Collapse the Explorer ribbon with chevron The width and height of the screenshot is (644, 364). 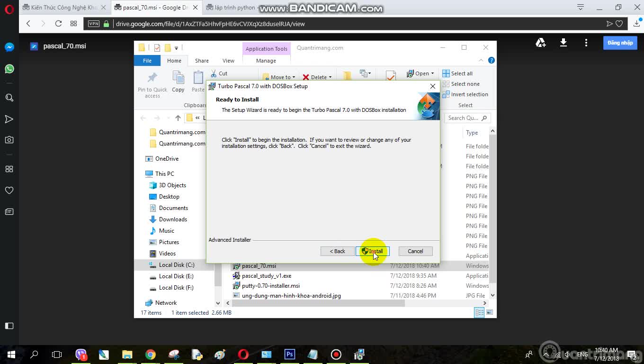pyautogui.click(x=481, y=60)
